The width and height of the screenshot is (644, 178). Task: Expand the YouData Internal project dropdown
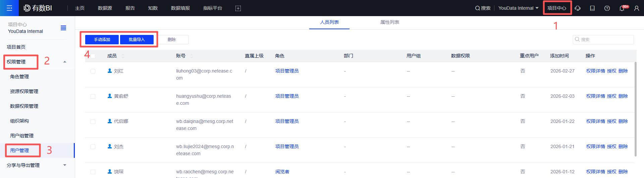518,8
